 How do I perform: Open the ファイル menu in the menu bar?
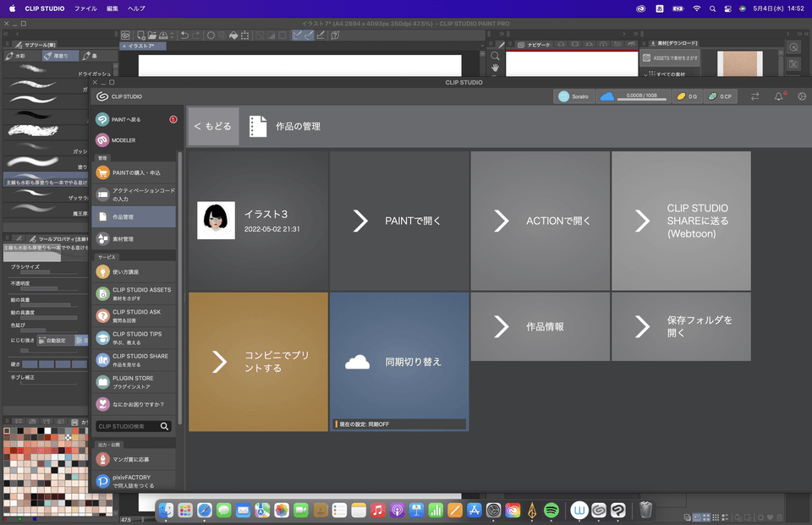[85, 8]
